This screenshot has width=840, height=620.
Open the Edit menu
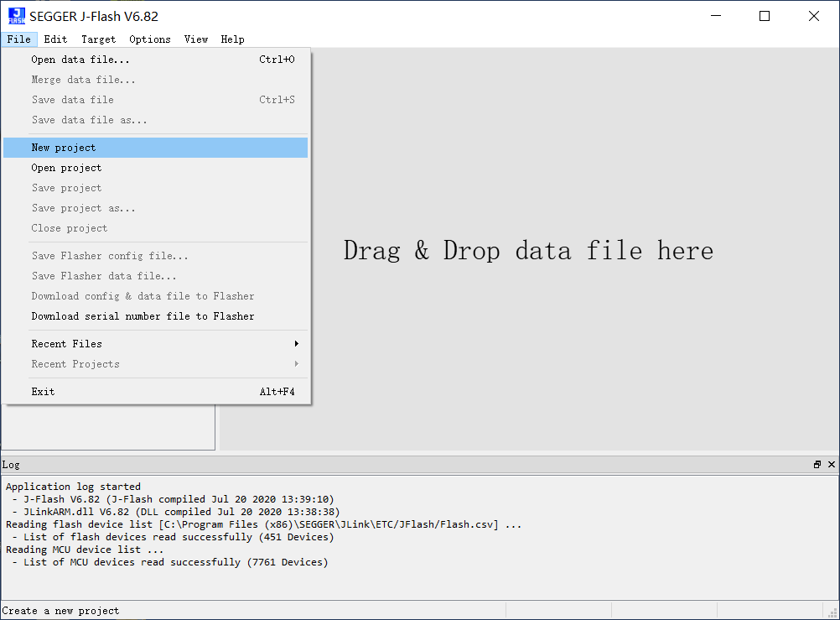55,39
